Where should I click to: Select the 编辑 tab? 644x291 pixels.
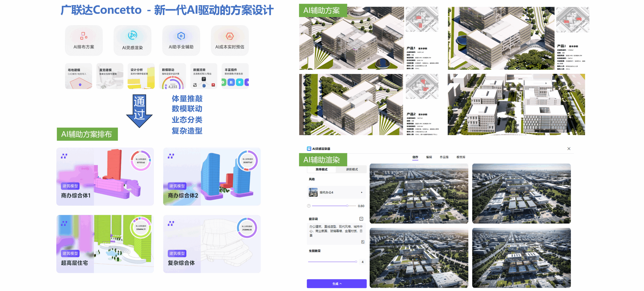(x=429, y=157)
